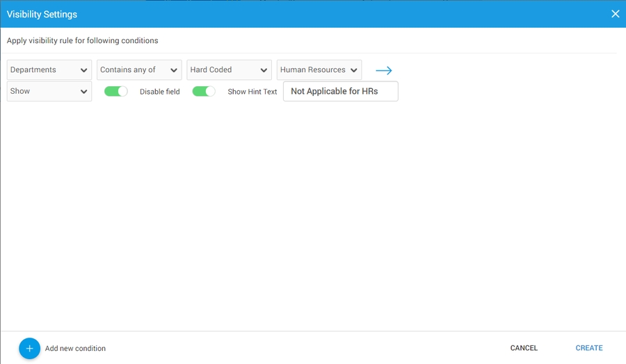Image resolution: width=626 pixels, height=364 pixels.
Task: Click the chevron arrow on Departments field
Action: point(84,70)
